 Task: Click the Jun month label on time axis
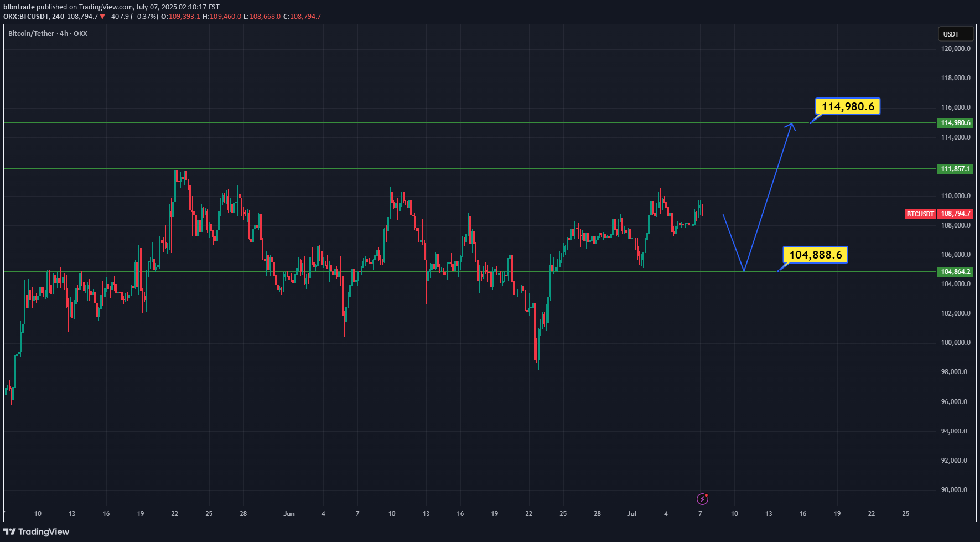click(289, 514)
